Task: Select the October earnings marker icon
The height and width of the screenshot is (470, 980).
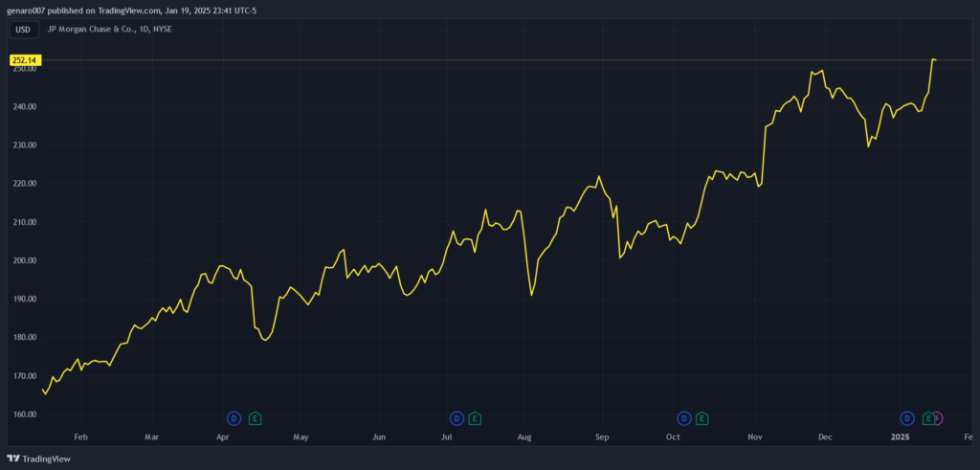Action: tap(702, 418)
